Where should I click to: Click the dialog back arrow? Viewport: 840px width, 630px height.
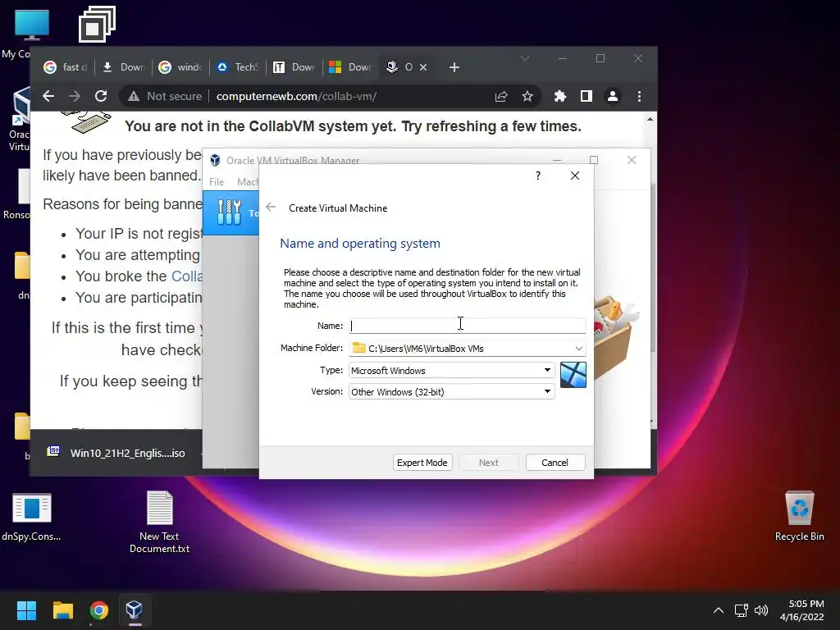tap(271, 208)
